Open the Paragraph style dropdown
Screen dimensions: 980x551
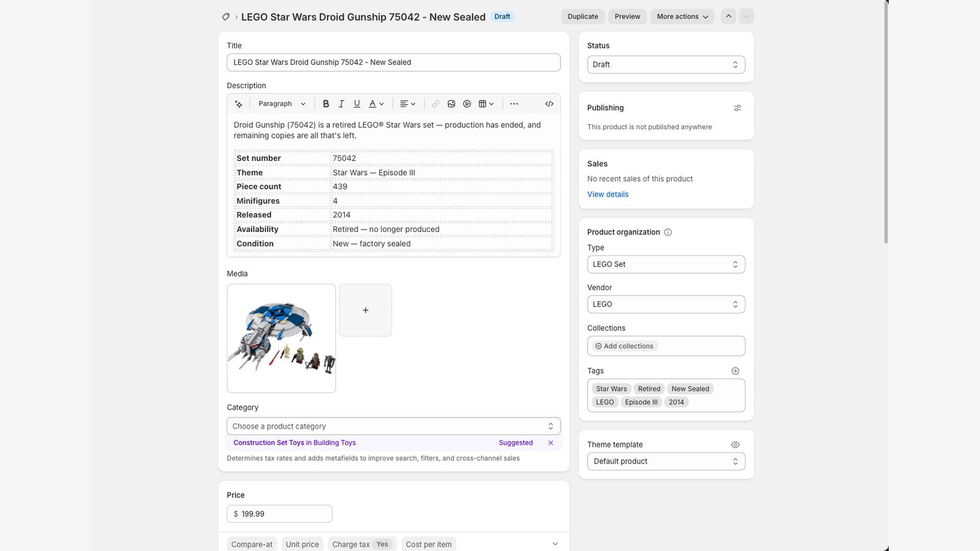click(x=282, y=104)
